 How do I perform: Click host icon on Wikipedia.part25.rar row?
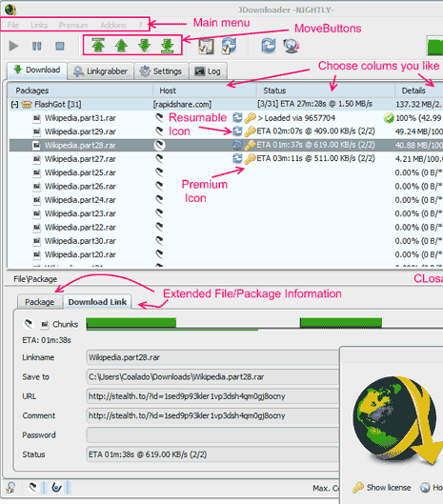pos(159,172)
